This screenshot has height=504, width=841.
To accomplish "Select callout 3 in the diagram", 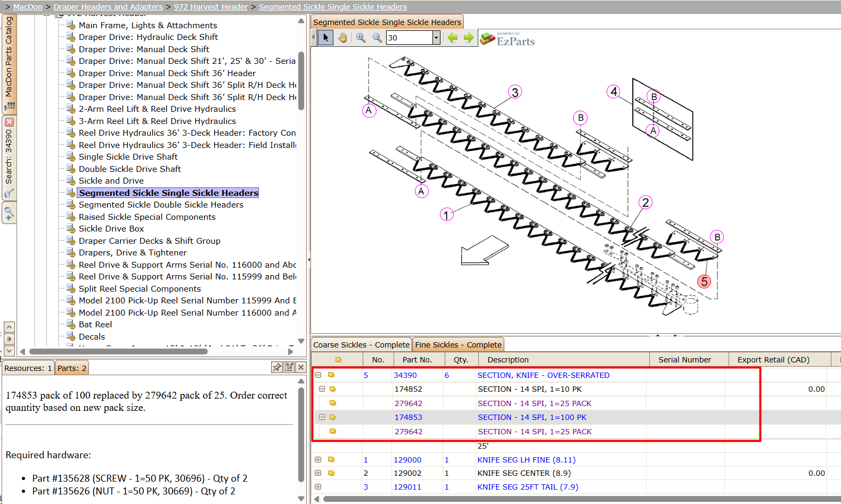I will point(515,92).
